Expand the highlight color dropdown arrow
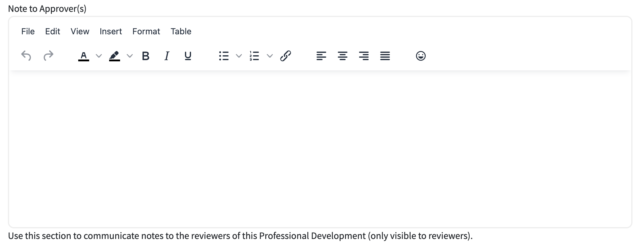The height and width of the screenshot is (249, 644). [x=129, y=56]
